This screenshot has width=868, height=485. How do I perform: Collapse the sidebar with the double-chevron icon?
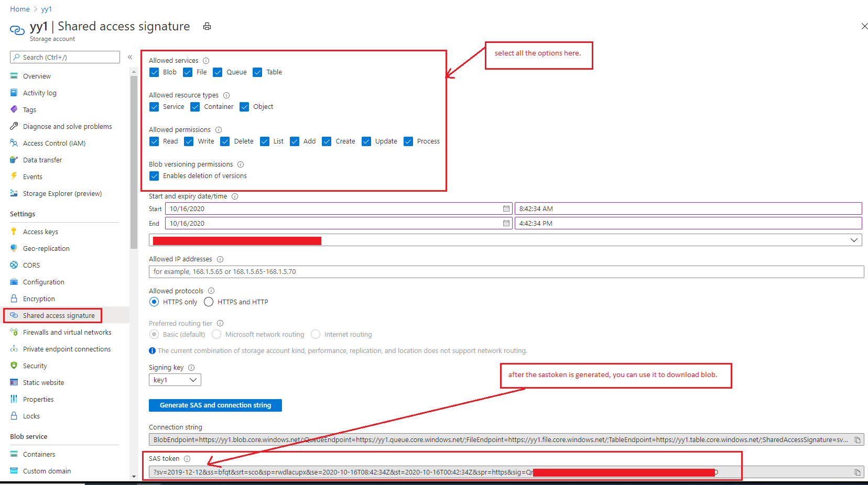click(130, 57)
